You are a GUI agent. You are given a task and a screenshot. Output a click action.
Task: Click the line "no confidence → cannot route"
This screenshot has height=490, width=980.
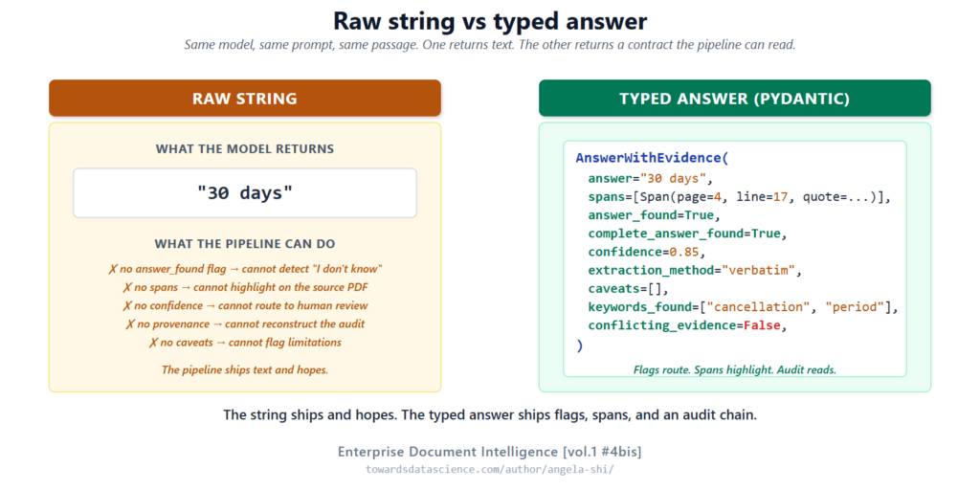245,305
